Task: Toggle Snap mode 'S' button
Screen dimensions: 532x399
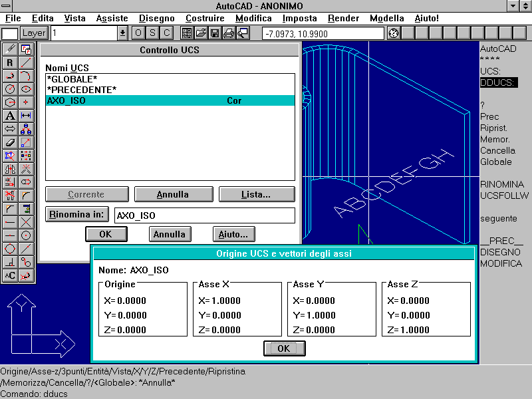Action: tap(152, 33)
